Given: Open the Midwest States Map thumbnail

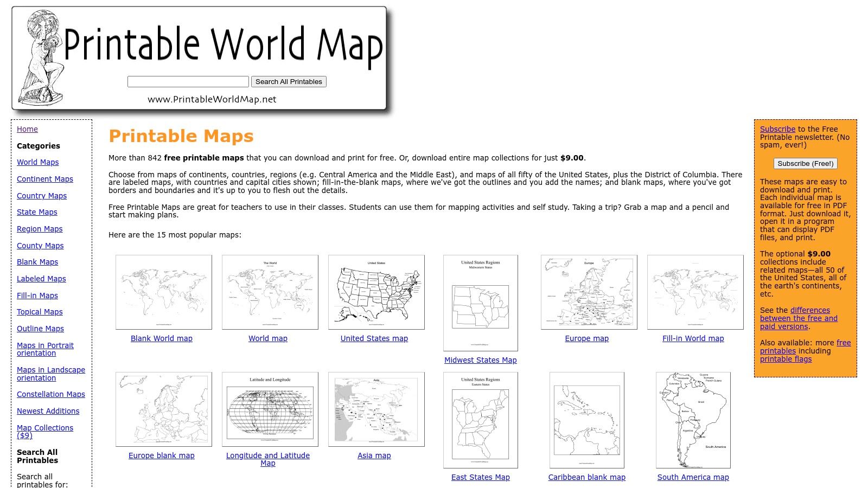Looking at the screenshot, I should click(480, 303).
